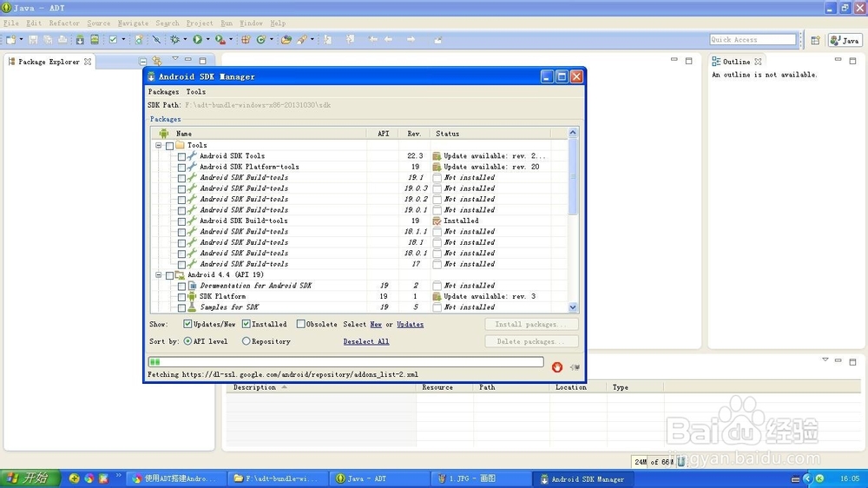Open the New Java Class dropdown arrow
Viewport: 868px width, 488px height.
click(x=271, y=39)
